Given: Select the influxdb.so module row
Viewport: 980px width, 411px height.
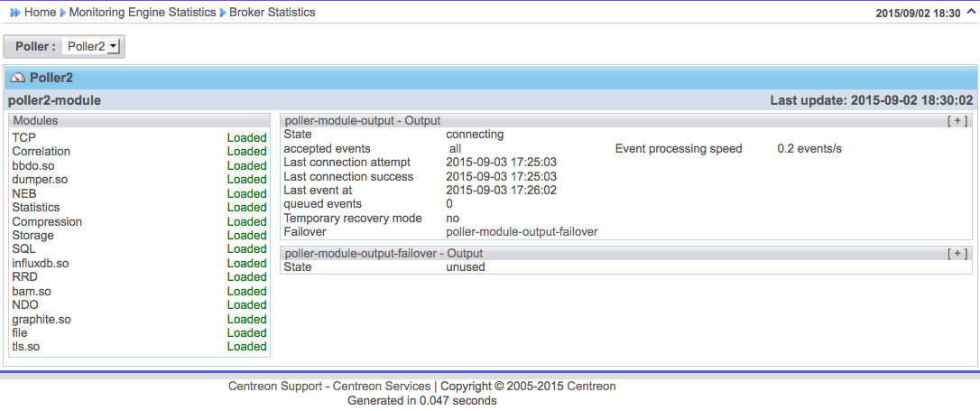Looking at the screenshot, I should [41, 263].
